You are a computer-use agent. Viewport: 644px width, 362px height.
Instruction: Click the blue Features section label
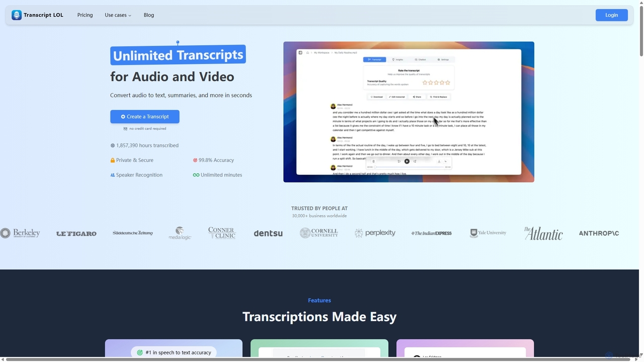319,300
